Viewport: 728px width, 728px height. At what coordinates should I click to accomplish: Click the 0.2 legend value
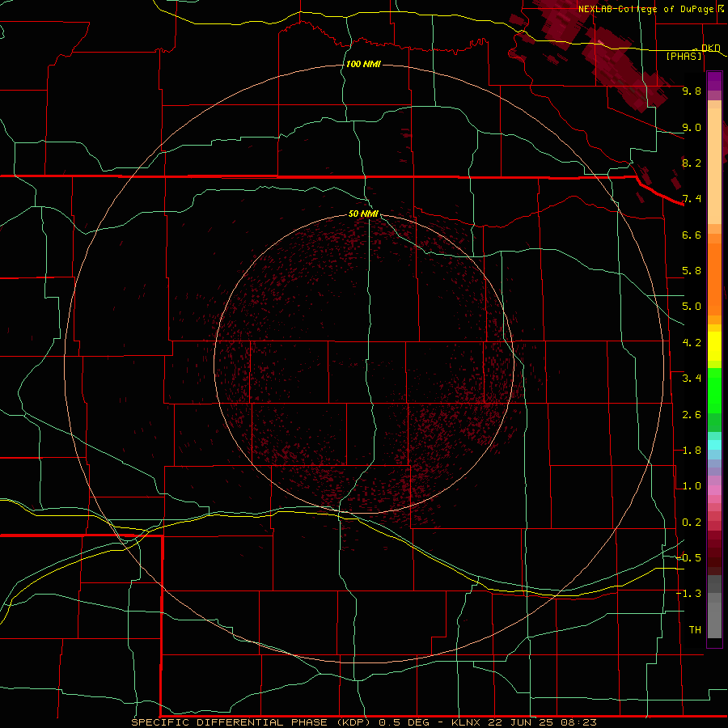point(692,523)
